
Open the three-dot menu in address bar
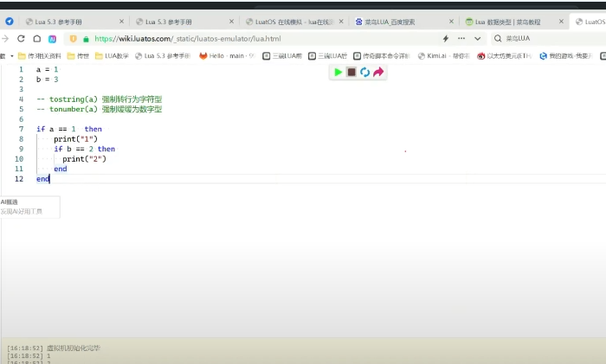coord(461,38)
